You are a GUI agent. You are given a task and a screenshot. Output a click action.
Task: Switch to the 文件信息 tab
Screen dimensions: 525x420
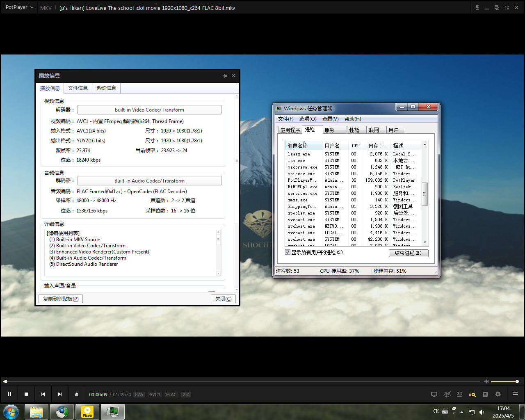pos(78,88)
